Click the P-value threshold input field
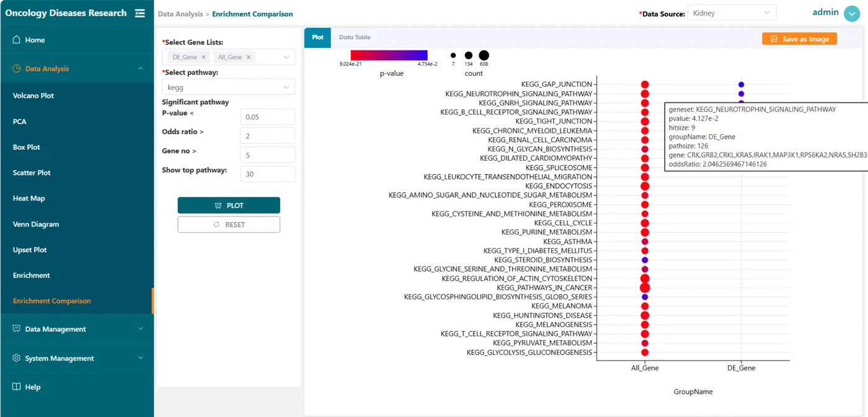The width and height of the screenshot is (868, 417). [268, 117]
